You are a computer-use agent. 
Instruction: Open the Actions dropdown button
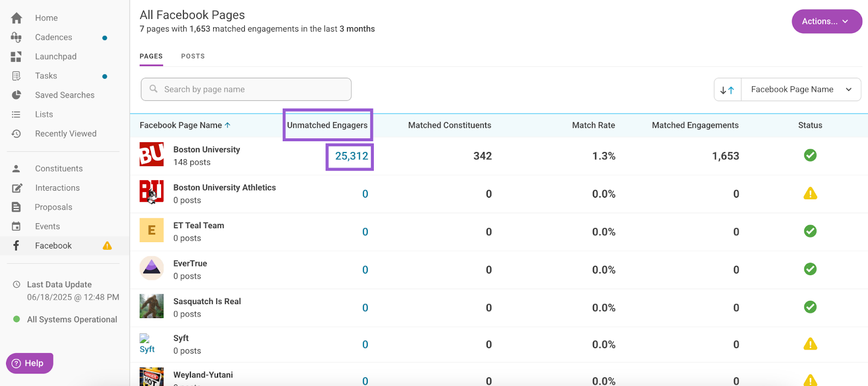pos(827,21)
